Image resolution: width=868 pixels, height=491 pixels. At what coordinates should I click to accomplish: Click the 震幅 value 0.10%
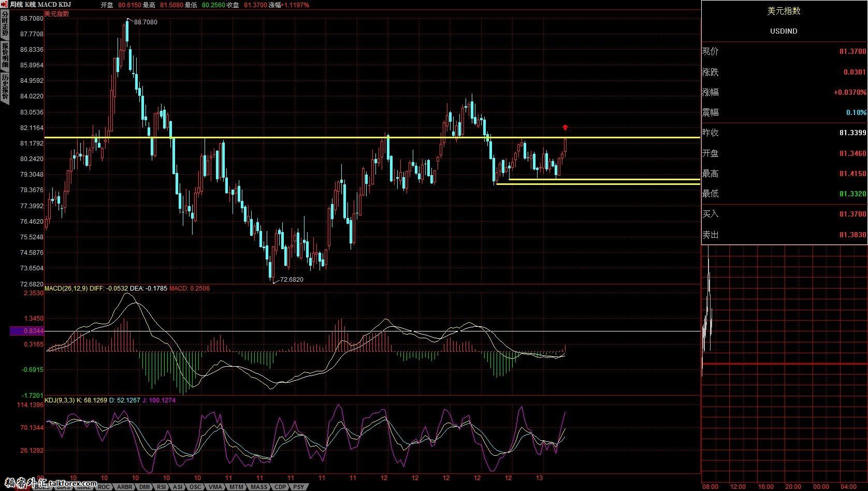click(856, 112)
